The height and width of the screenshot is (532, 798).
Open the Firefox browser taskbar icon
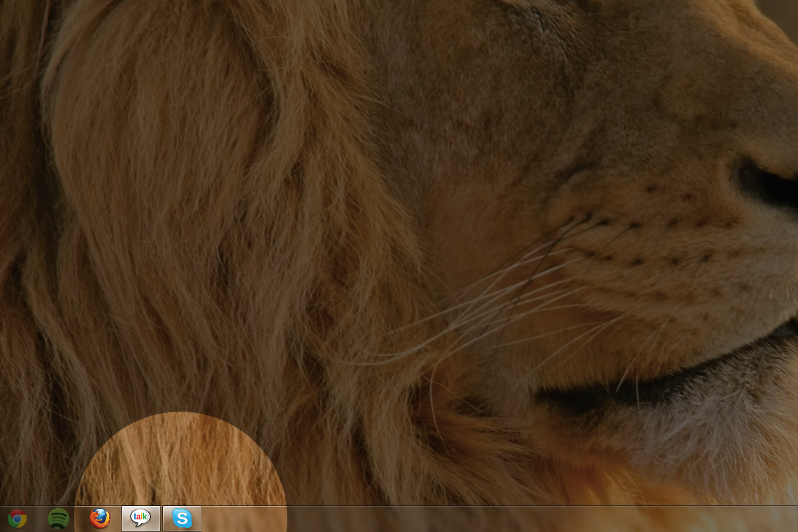pos(100,519)
